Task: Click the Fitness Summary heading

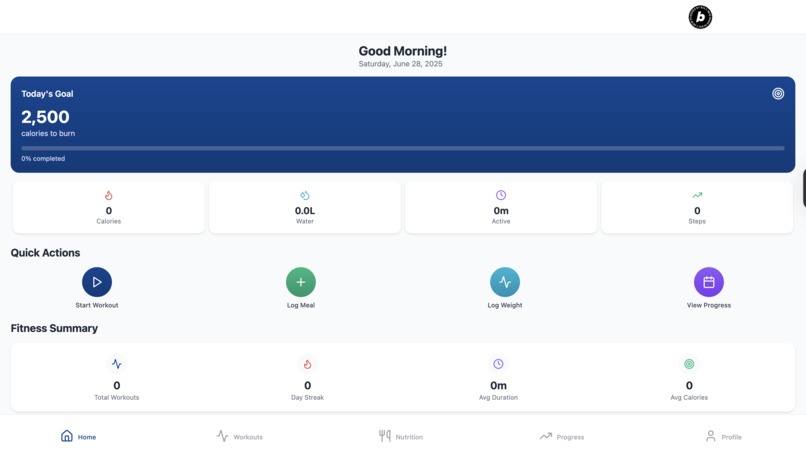Action: pyautogui.click(x=54, y=328)
